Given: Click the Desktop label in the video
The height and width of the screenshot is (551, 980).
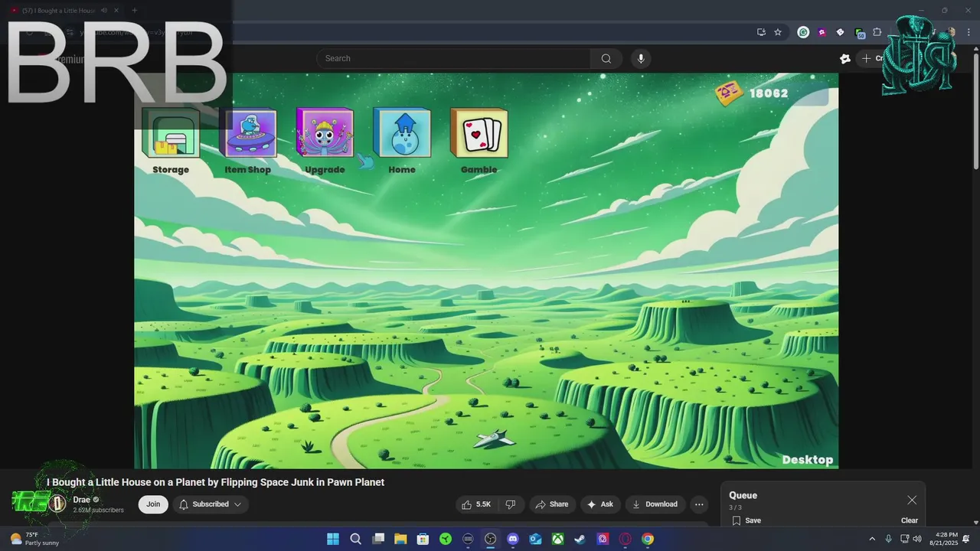Looking at the screenshot, I should (x=808, y=459).
